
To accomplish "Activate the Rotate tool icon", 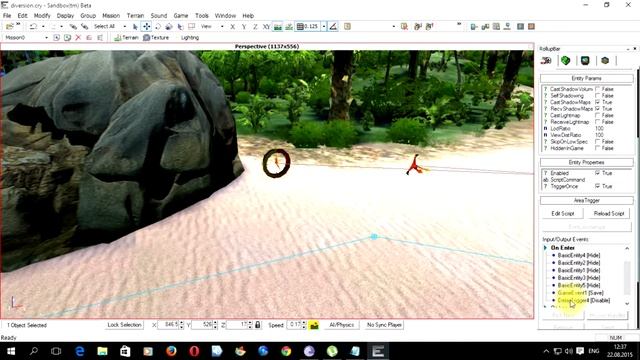I will pyautogui.click(x=158, y=27).
